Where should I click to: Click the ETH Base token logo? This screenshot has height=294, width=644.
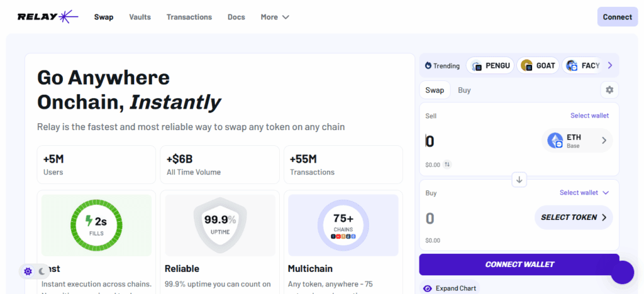555,141
